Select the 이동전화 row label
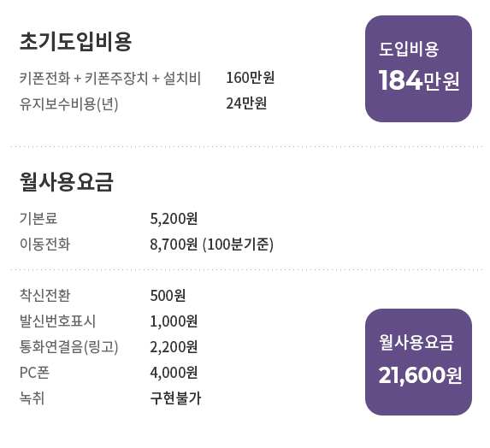The image size is (490, 448). (x=44, y=244)
